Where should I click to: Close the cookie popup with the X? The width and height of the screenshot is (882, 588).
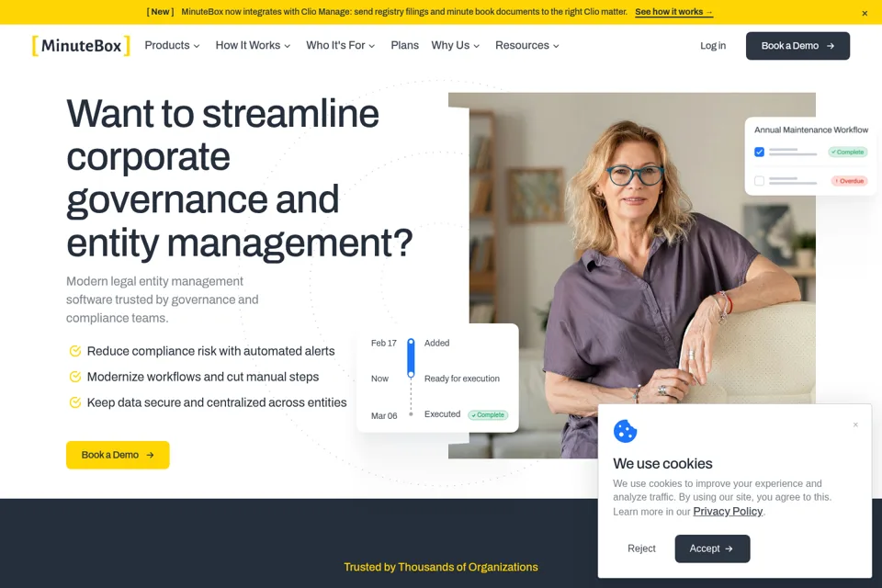[x=855, y=424]
